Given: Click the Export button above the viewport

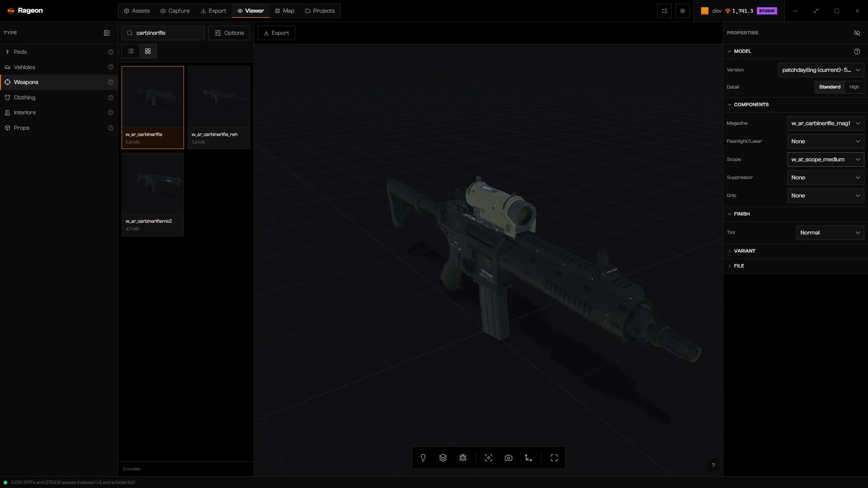Looking at the screenshot, I should (x=276, y=33).
